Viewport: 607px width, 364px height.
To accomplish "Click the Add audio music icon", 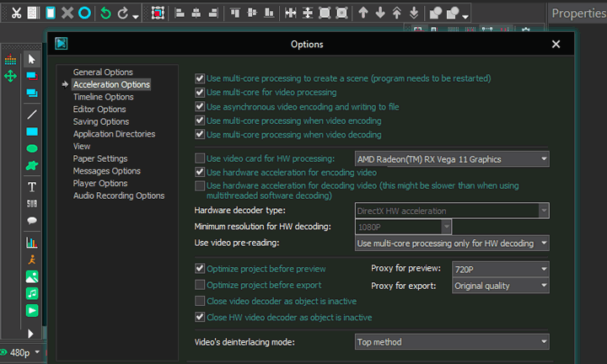I will pyautogui.click(x=32, y=293).
